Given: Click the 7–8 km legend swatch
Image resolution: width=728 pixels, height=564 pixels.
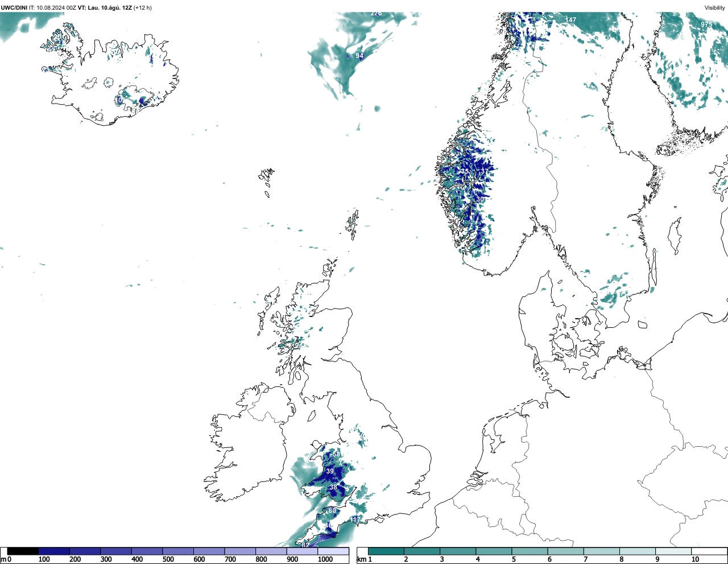Looking at the screenshot, I should pos(602,551).
